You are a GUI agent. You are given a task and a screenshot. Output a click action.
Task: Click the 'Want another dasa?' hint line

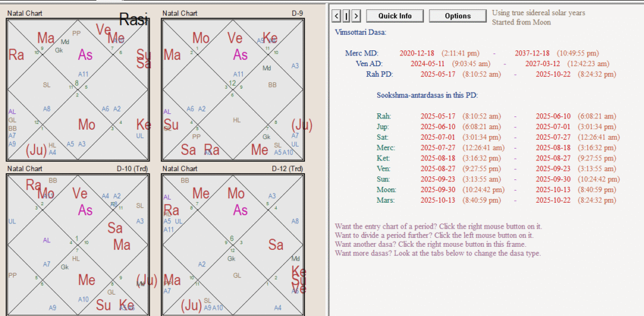point(430,244)
